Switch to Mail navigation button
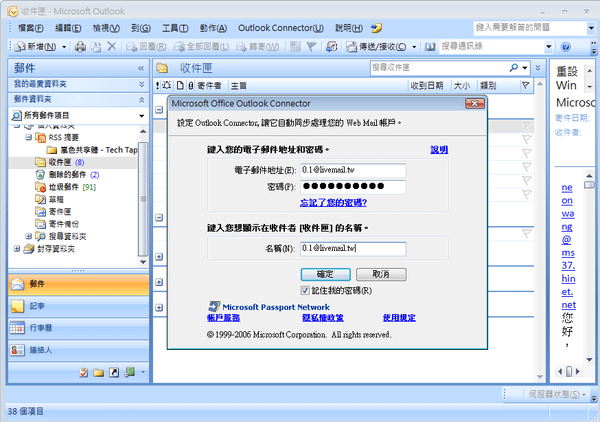This screenshot has height=422, width=600. (78, 284)
